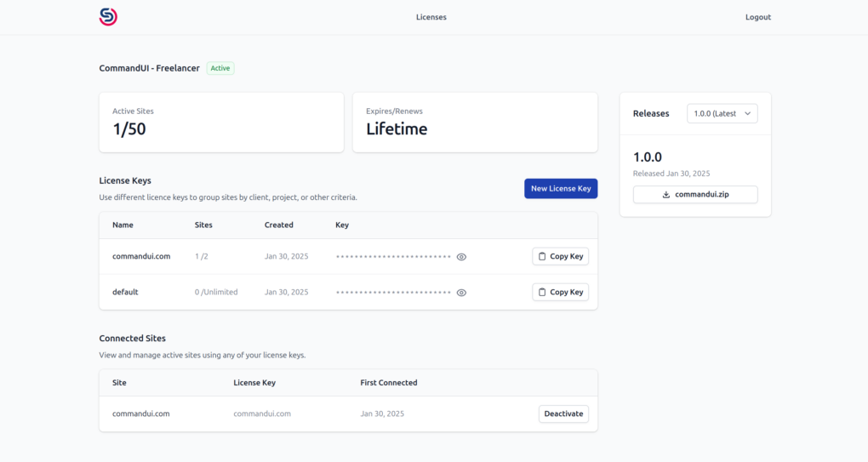Copy the commandui.com license key
Viewport: 868px width, 462px height.
point(560,256)
